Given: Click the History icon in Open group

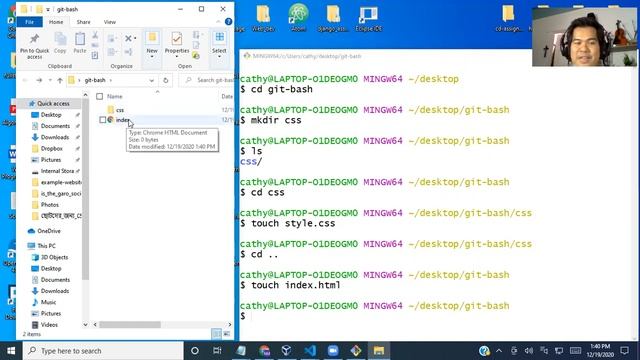Looking at the screenshot, I should point(196,56).
